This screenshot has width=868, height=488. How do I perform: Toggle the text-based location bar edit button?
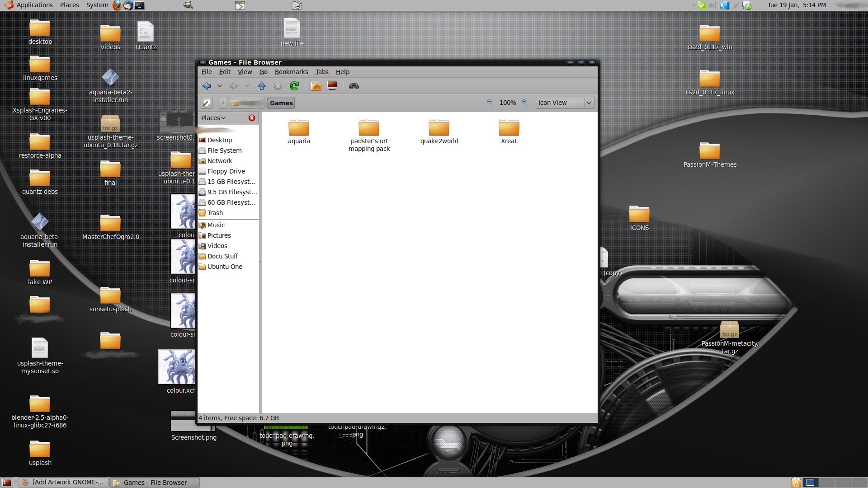(x=207, y=103)
